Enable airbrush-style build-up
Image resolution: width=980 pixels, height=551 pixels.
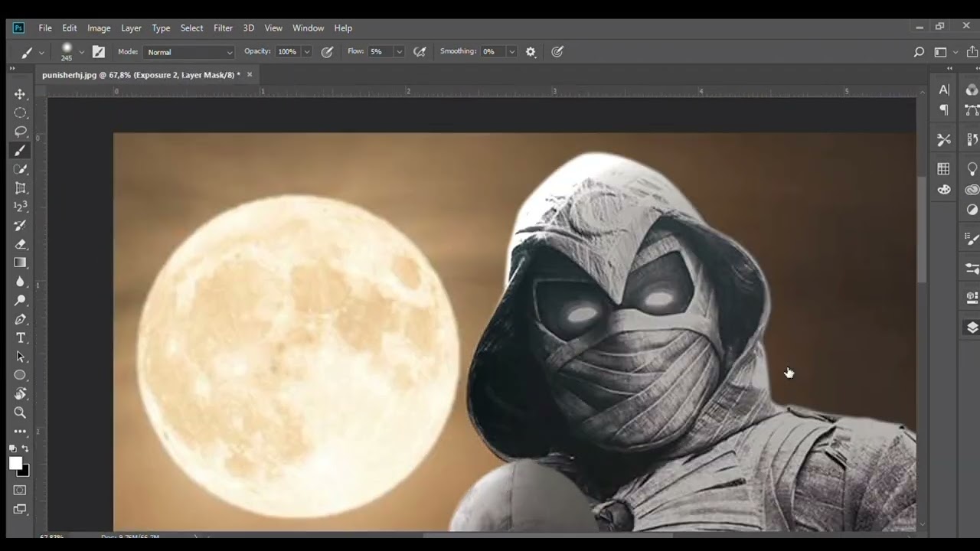click(x=420, y=52)
